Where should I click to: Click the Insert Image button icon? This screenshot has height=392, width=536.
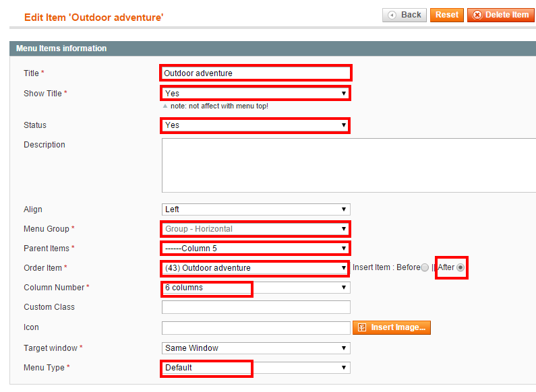coord(362,327)
